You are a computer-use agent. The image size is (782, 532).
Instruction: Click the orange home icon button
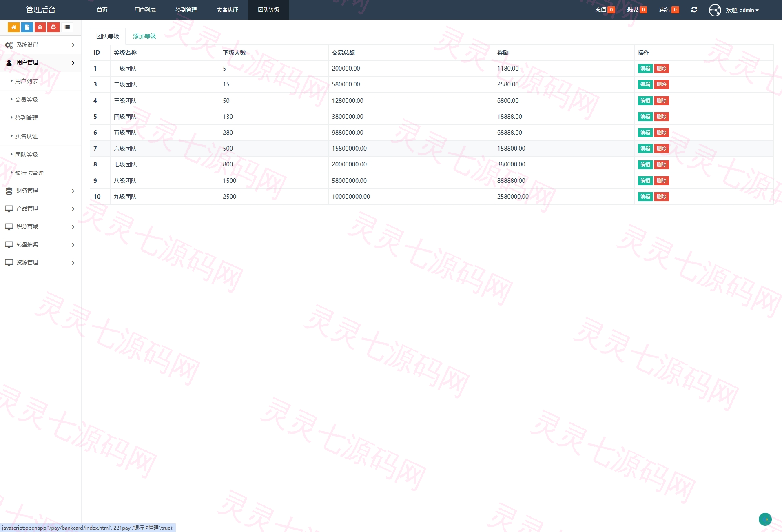click(13, 27)
